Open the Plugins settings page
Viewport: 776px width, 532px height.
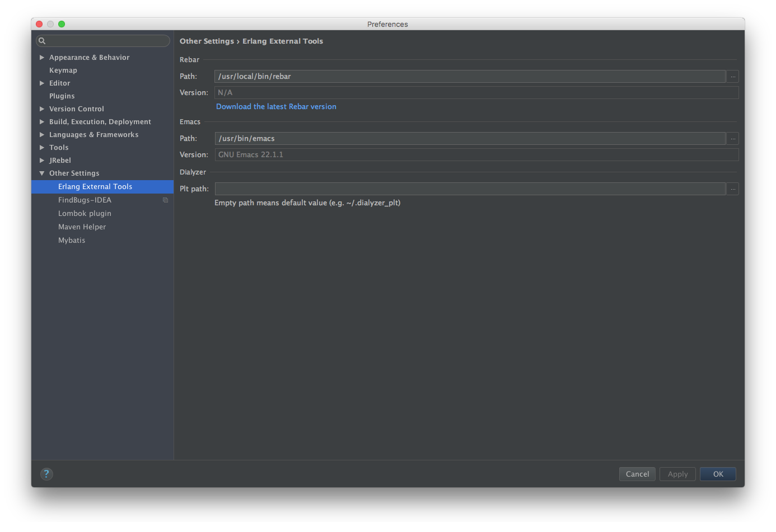tap(62, 96)
